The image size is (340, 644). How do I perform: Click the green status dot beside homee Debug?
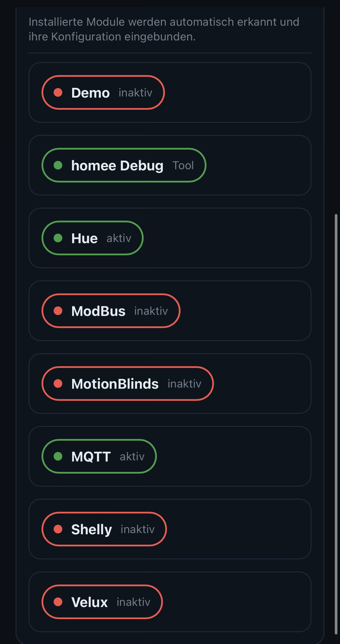coord(58,165)
